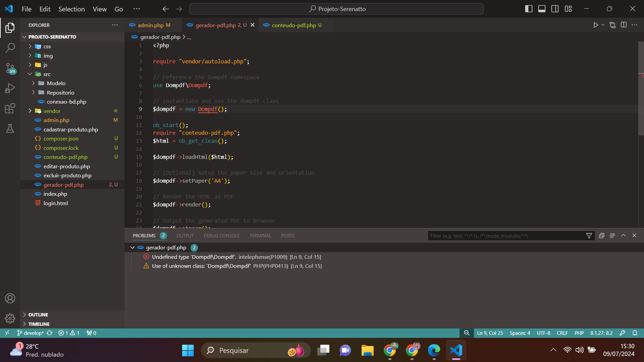This screenshot has width=644, height=362.
Task: Open the Accounts menu icon
Action: pyautogui.click(x=10, y=298)
